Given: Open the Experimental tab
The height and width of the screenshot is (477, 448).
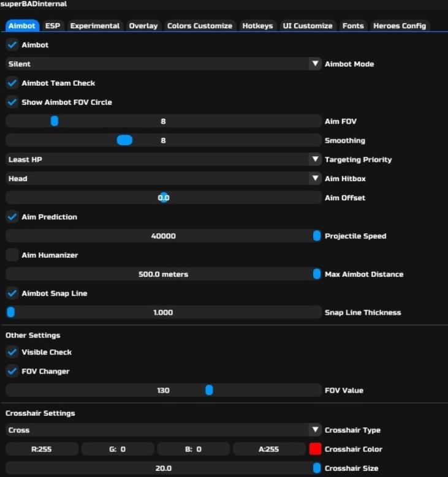Looking at the screenshot, I should point(94,26).
